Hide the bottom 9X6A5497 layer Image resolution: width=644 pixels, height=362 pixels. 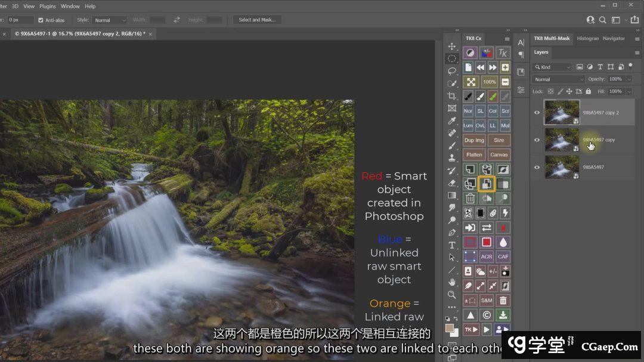click(537, 168)
